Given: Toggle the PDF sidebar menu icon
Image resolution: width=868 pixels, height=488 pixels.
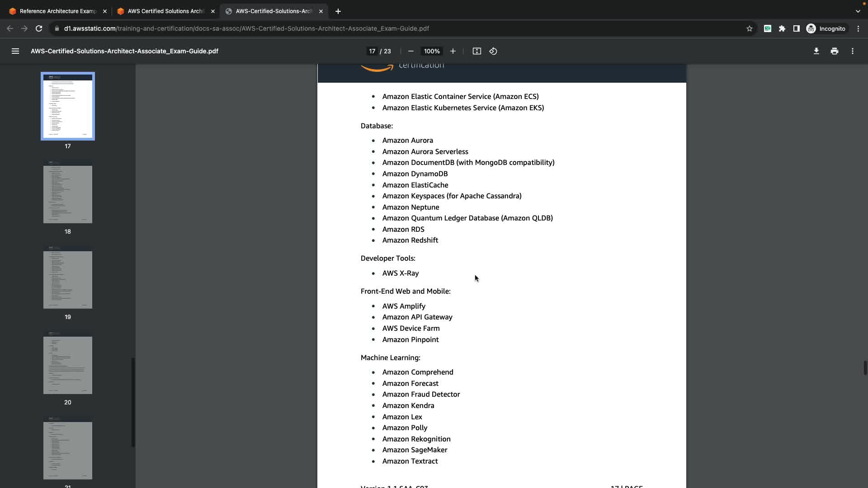Looking at the screenshot, I should tap(15, 51).
